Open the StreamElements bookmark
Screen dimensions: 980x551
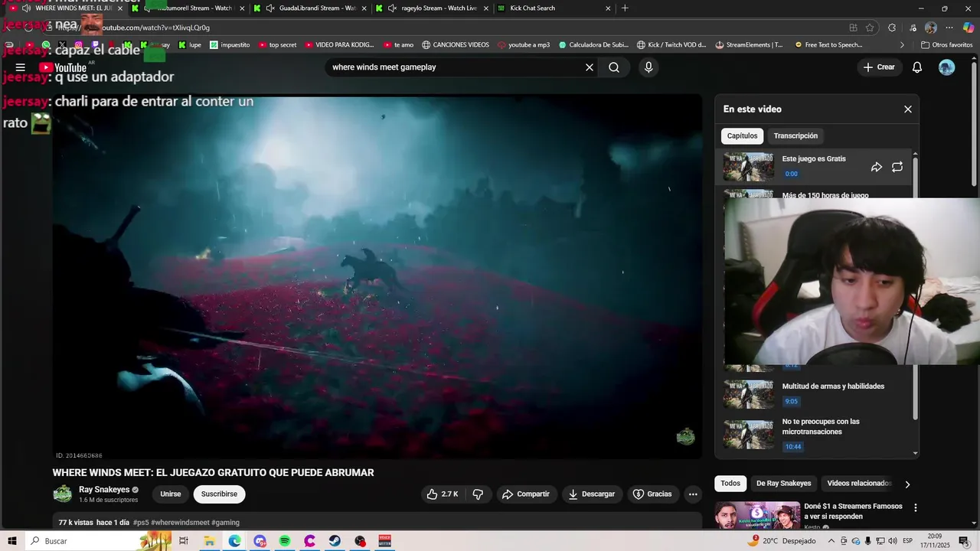click(749, 45)
